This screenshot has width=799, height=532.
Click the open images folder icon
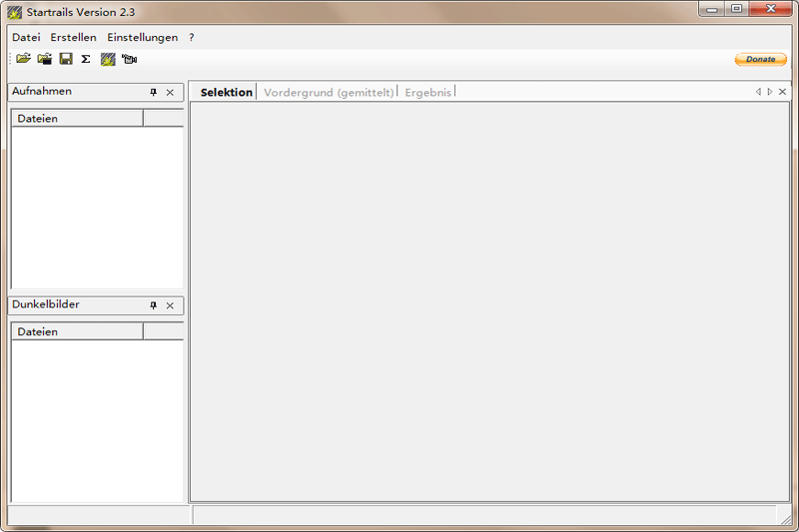[x=23, y=59]
